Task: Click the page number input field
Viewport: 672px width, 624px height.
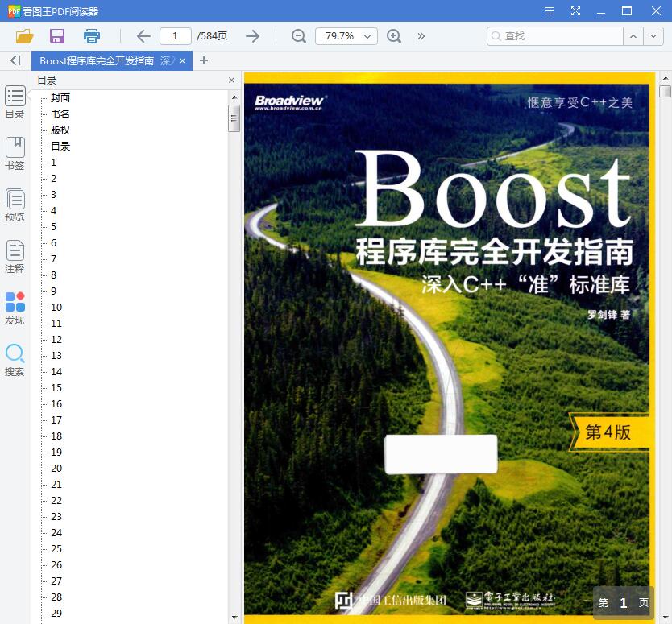Action: [x=176, y=36]
